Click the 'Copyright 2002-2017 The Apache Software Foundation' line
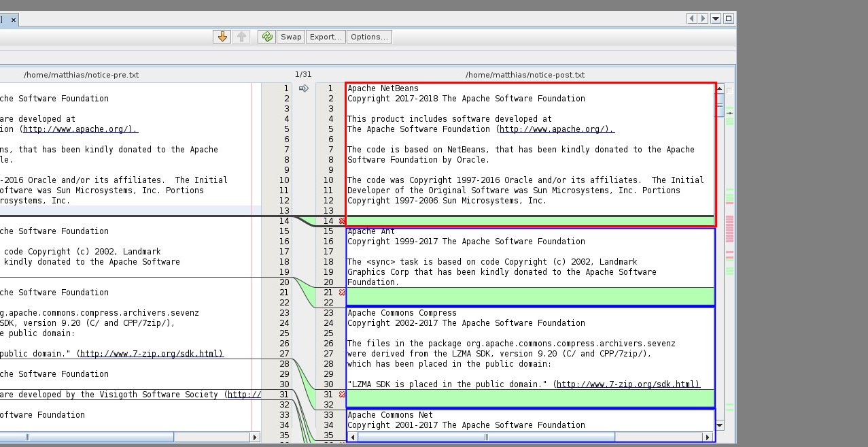Image resolution: width=868 pixels, height=447 pixels. coord(466,323)
